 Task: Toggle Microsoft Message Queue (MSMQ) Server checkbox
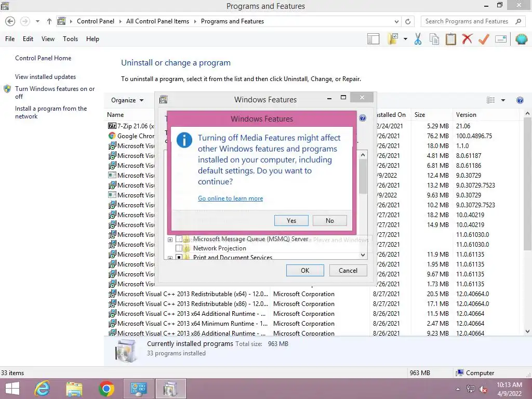click(x=179, y=239)
